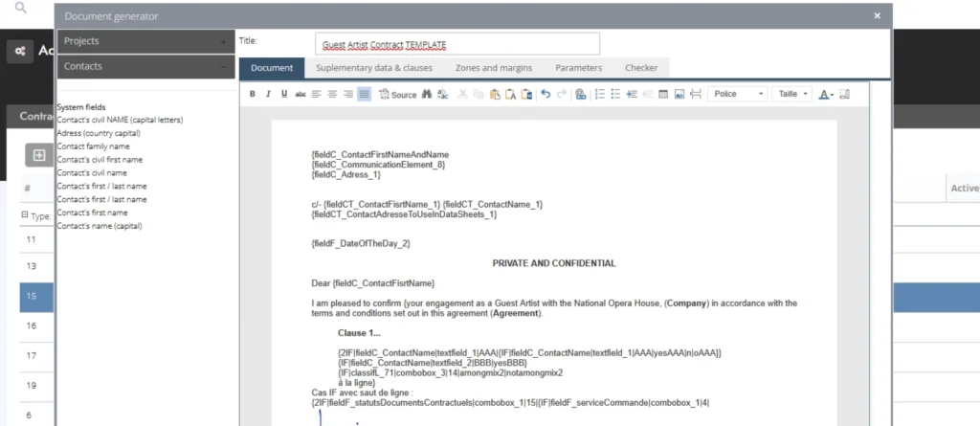
Task: Open Suplementary data & clauses tab
Action: pyautogui.click(x=374, y=68)
